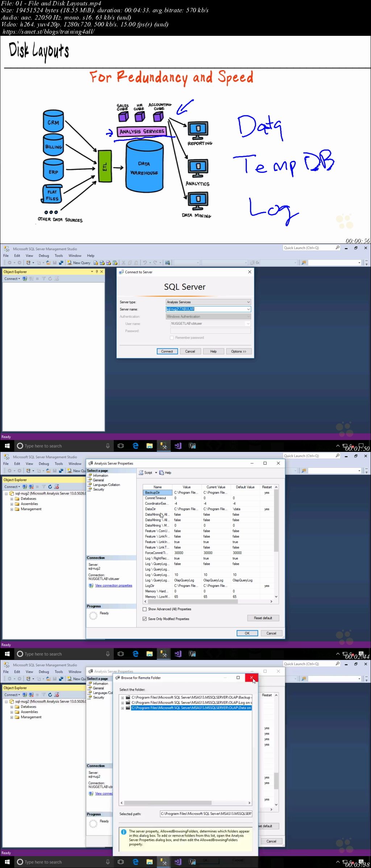The width and height of the screenshot is (371, 868).
Task: Open File menu in the Connect to Server frame
Action: (6, 255)
